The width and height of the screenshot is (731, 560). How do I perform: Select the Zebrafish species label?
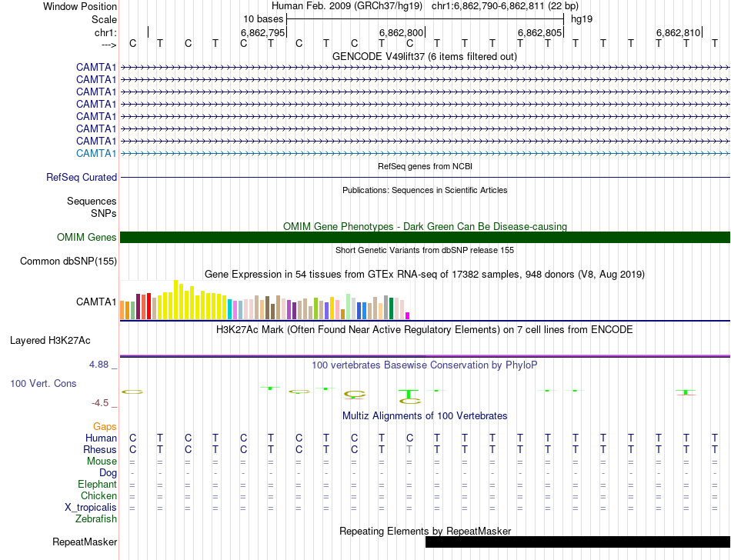click(x=96, y=519)
